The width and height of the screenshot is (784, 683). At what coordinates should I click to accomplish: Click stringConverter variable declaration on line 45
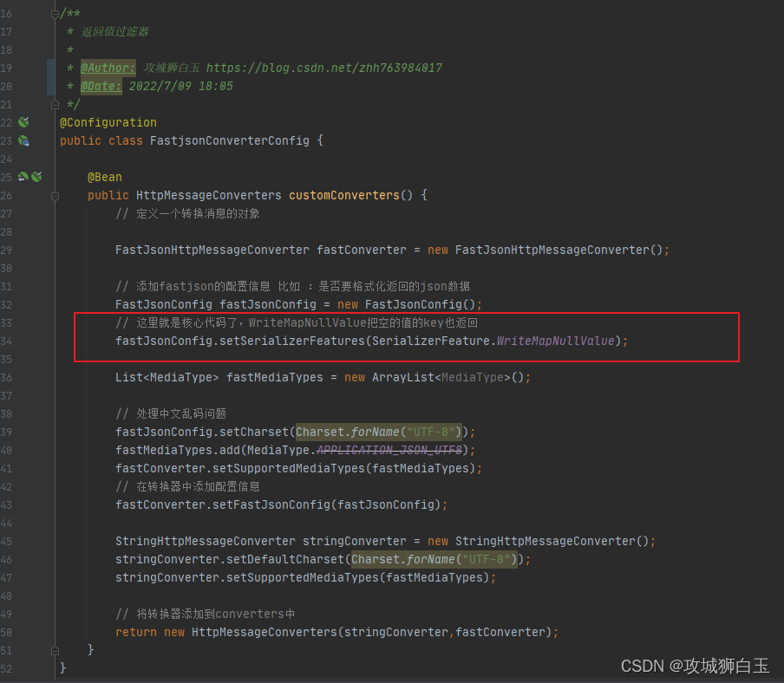[354, 541]
